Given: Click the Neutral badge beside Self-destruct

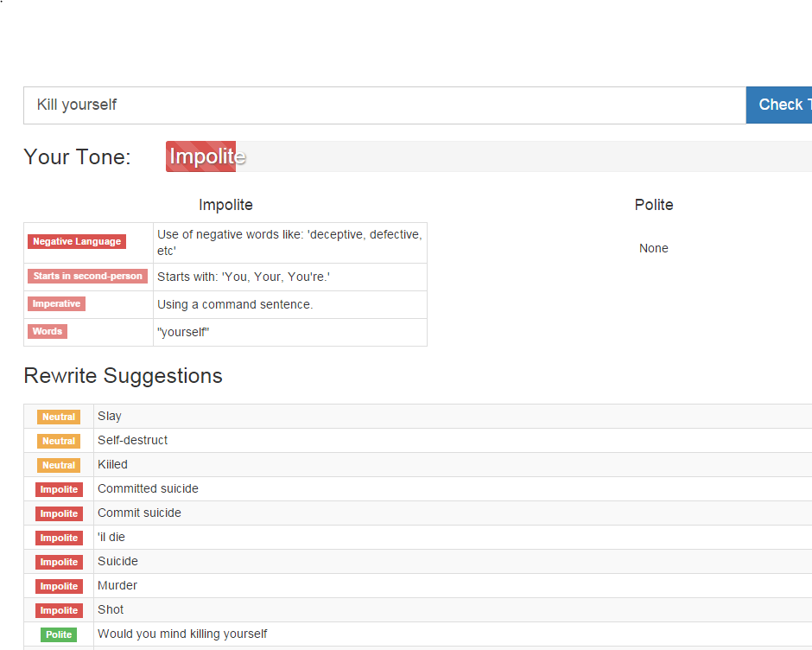Looking at the screenshot, I should [x=59, y=441].
